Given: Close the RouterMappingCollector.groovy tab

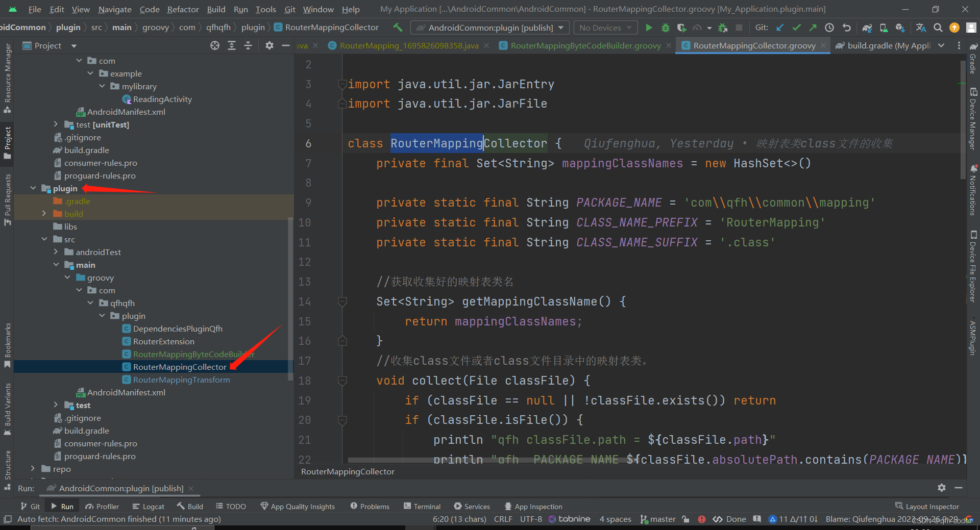Looking at the screenshot, I should [823, 45].
